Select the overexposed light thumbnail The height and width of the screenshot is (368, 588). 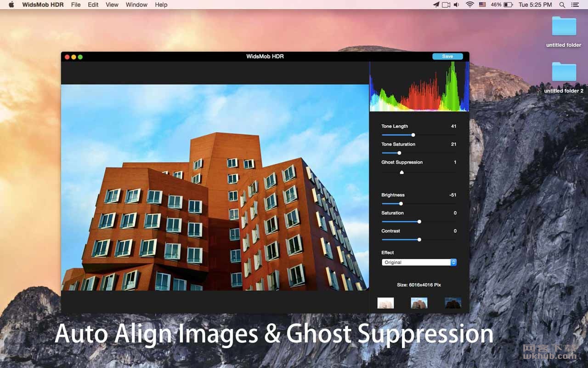(x=385, y=303)
